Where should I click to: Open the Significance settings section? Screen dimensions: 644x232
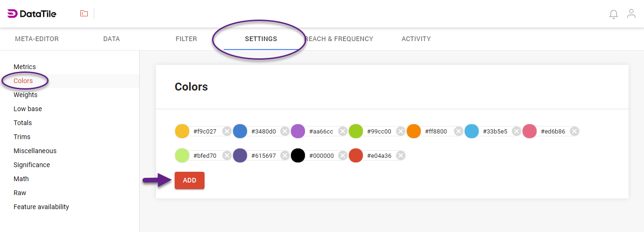tap(32, 165)
